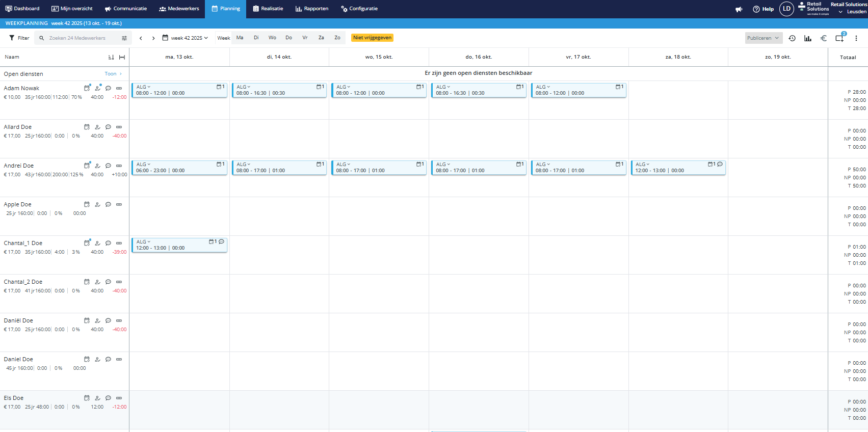Open Adam Nowak's Thursday 08:00 - 16:30 shift
868x432 pixels.
(x=479, y=90)
